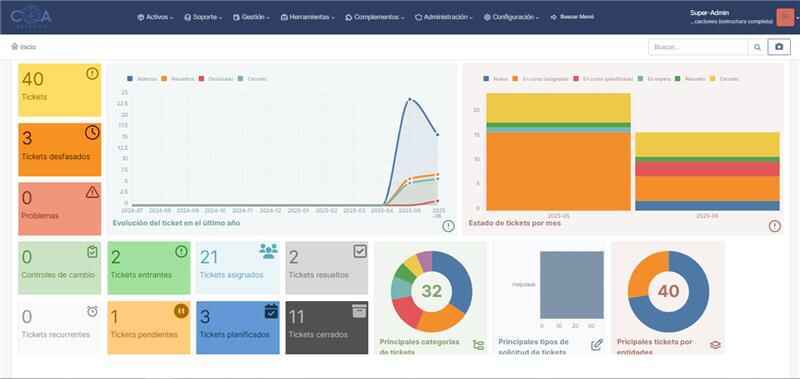Click the number 3 on Tickets planificados
The width and height of the screenshot is (800, 379).
(x=205, y=317)
